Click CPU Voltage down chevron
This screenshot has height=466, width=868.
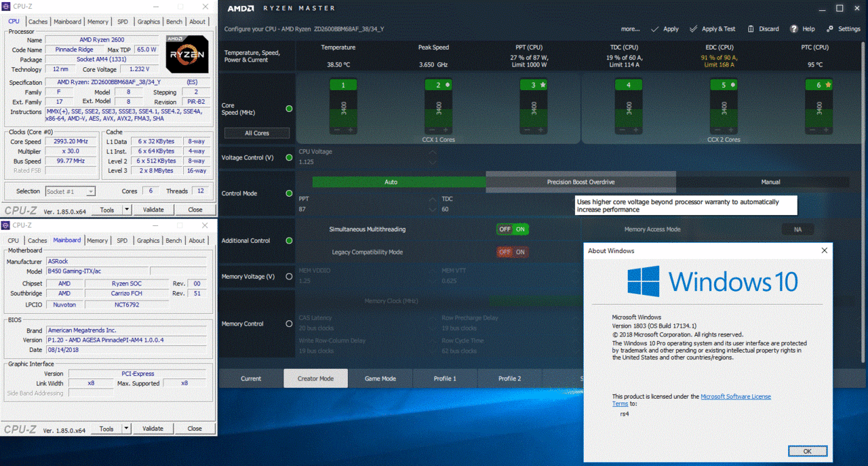click(x=432, y=163)
